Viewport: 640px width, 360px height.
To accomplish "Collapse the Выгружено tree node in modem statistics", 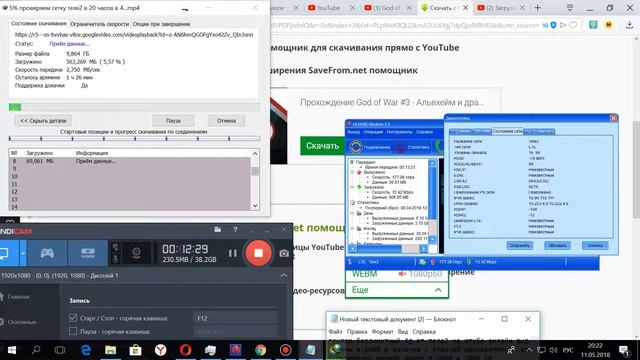I will pyautogui.click(x=352, y=172).
